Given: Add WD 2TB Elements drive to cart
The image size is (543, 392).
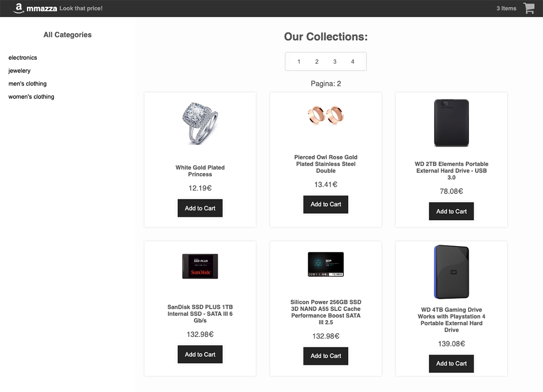Looking at the screenshot, I should click(x=451, y=211).
